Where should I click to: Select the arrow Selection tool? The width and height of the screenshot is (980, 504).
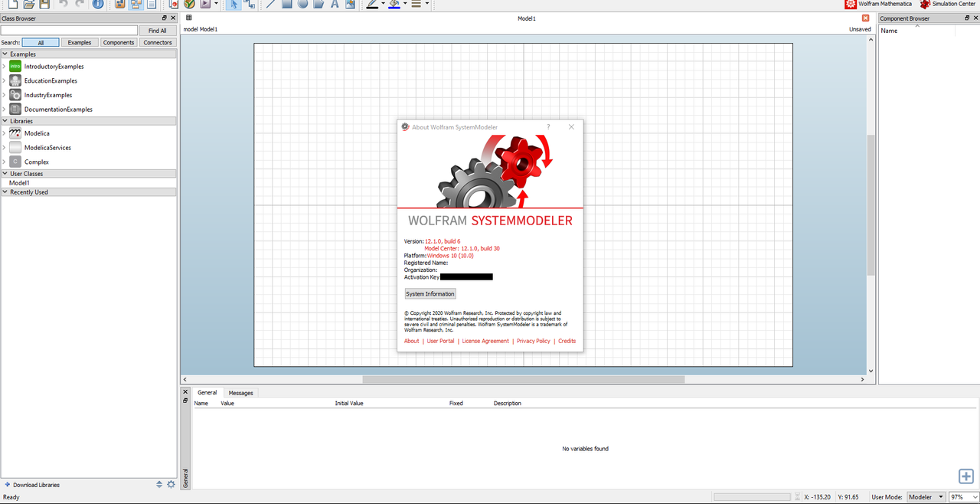[x=234, y=4]
